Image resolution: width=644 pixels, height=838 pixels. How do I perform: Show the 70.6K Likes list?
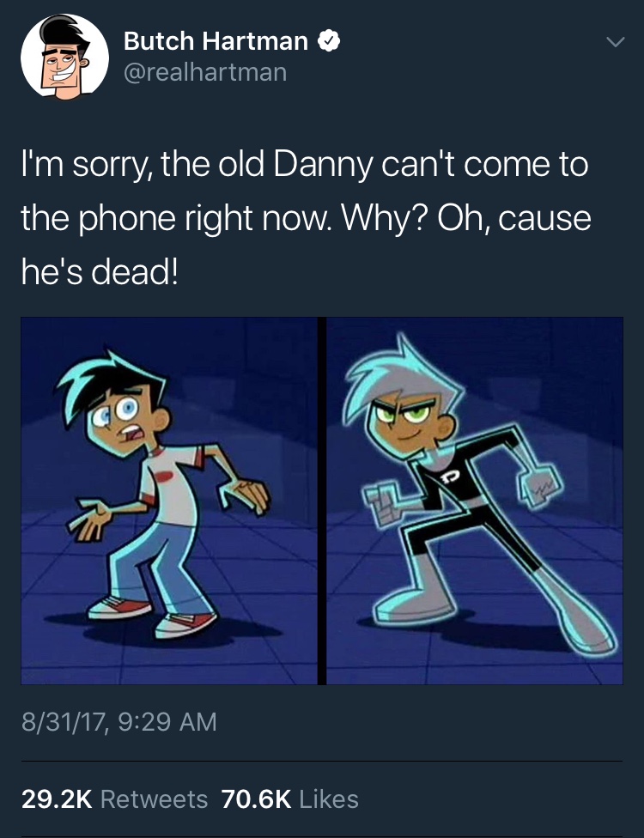(x=289, y=799)
